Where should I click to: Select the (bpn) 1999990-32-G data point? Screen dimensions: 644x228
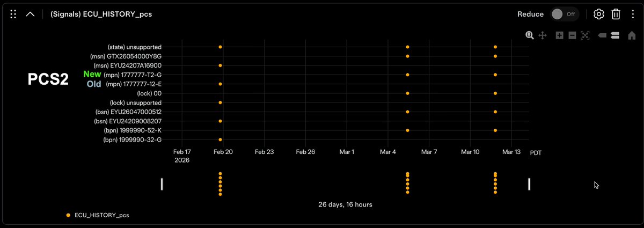pyautogui.click(x=221, y=139)
